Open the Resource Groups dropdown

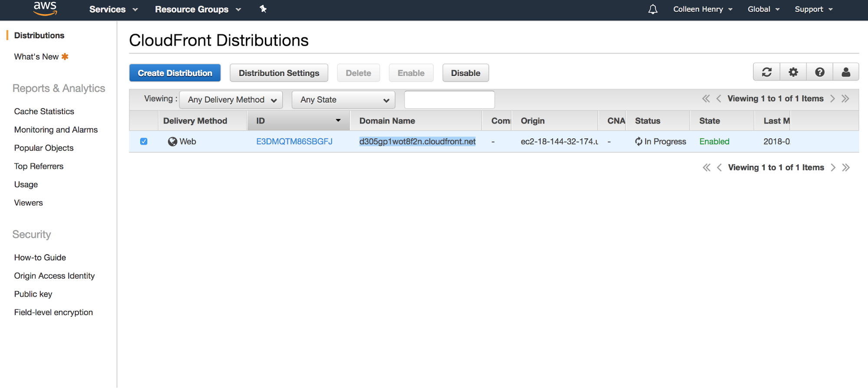pos(198,9)
